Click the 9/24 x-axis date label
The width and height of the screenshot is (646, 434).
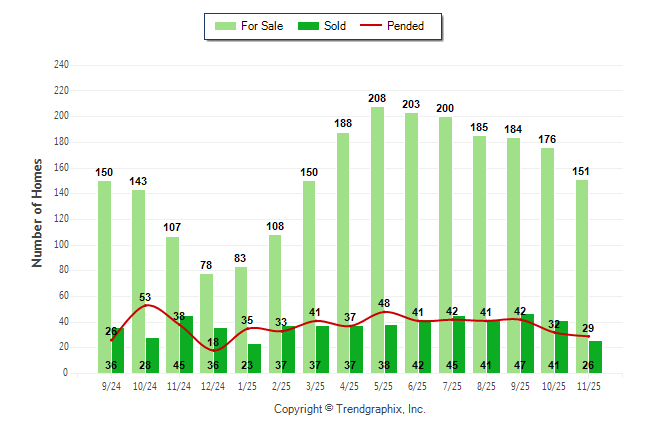(x=112, y=385)
